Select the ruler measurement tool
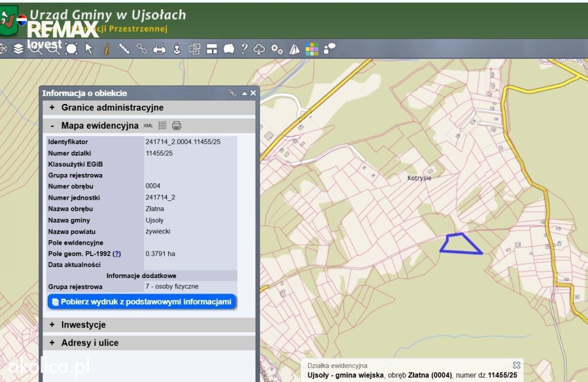The height and width of the screenshot is (382, 588). [x=124, y=48]
